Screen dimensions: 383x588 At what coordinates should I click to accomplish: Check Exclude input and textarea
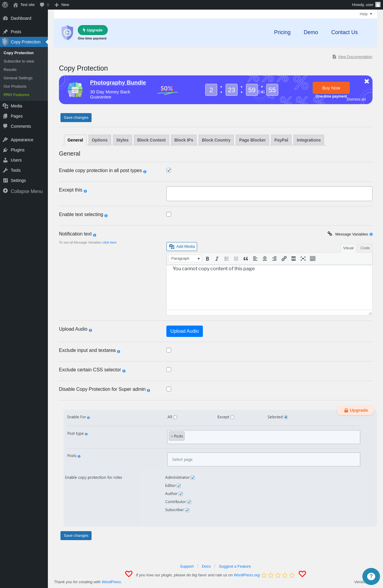pyautogui.click(x=169, y=350)
